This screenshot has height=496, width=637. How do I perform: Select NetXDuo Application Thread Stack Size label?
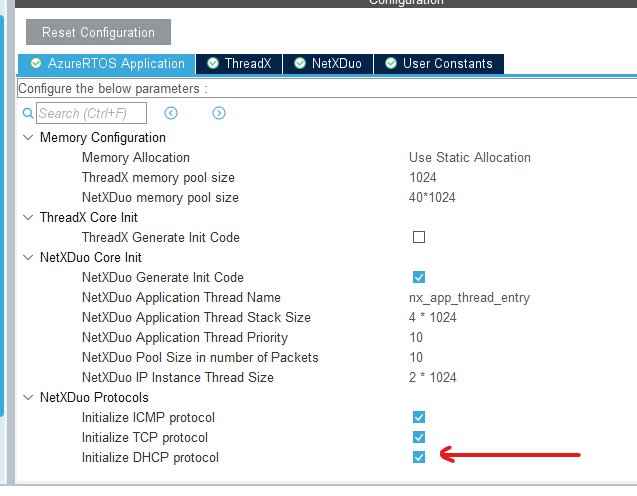tap(196, 318)
